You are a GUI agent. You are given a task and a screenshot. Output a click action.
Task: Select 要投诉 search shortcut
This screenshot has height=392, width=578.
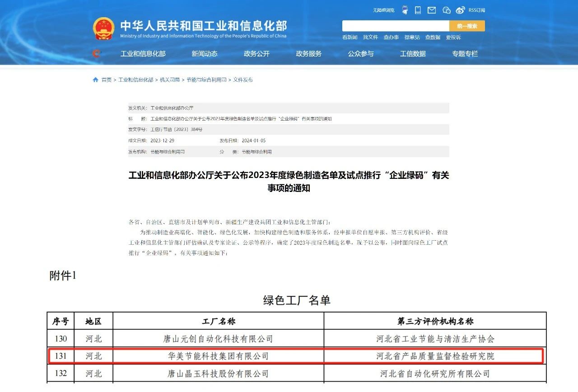[x=453, y=37]
